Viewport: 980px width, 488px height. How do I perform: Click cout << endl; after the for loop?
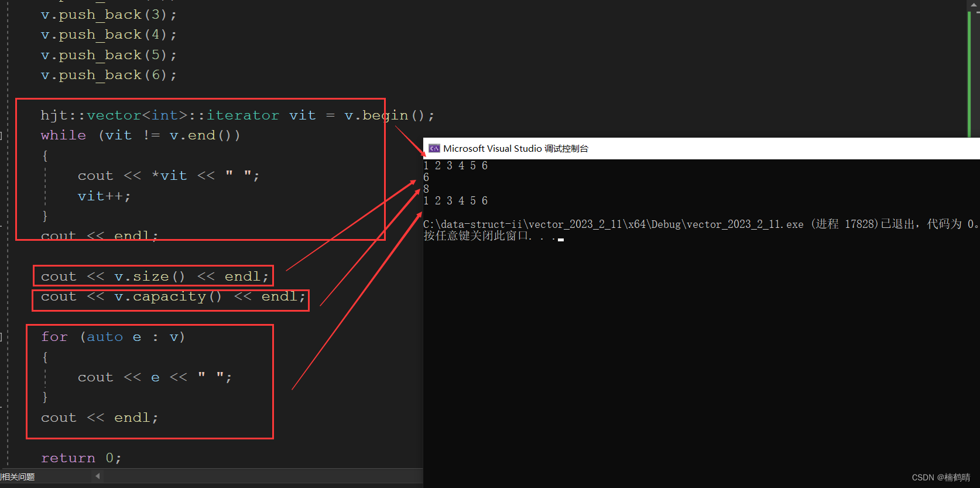click(100, 418)
